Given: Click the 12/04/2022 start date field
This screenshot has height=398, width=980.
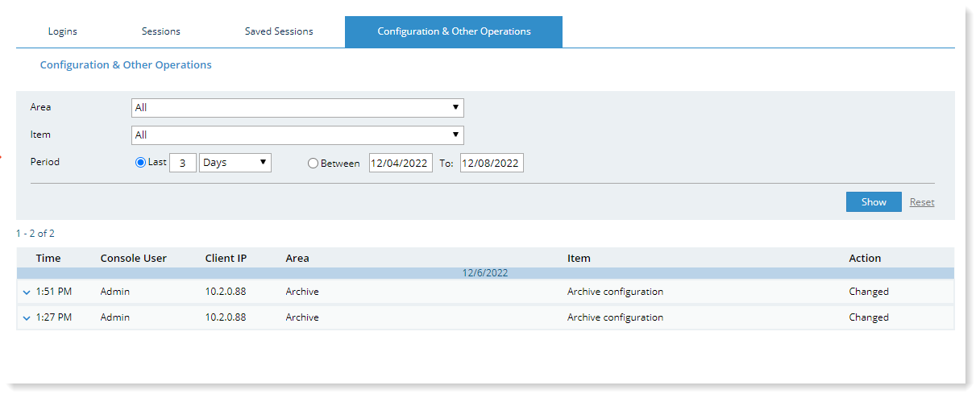Looking at the screenshot, I should [401, 164].
